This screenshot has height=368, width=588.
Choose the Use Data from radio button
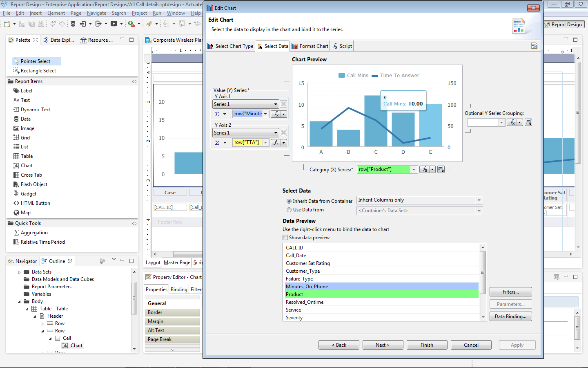coord(289,210)
